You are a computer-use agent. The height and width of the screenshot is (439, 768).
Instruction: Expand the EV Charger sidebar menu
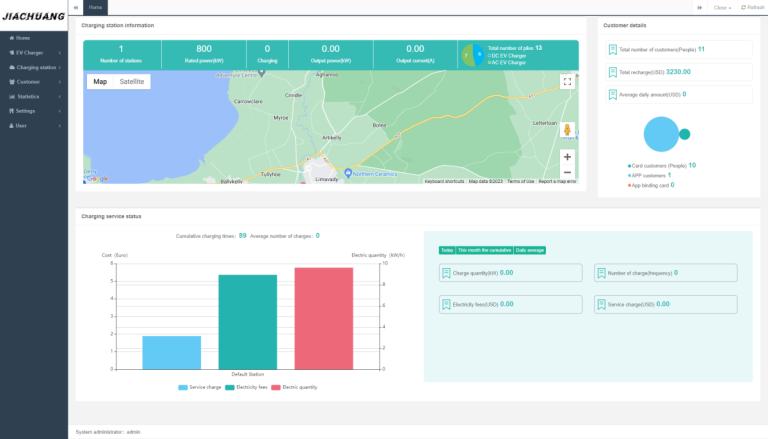click(32, 52)
